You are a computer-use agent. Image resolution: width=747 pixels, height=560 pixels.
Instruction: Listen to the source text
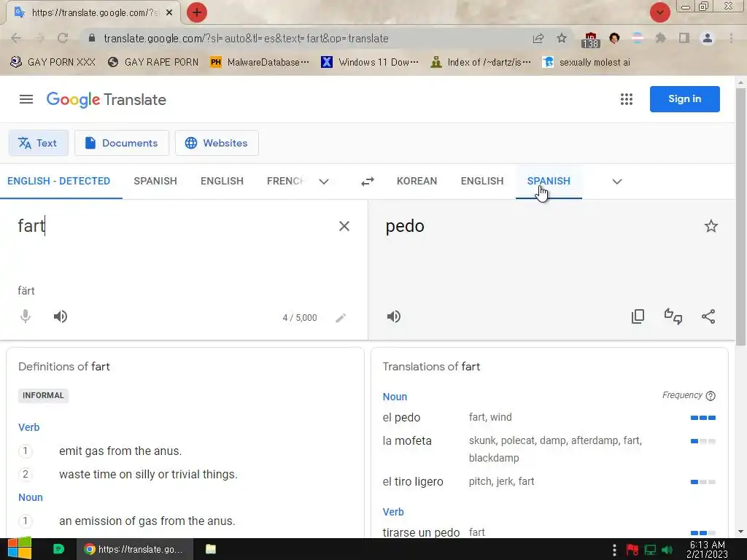(x=61, y=316)
